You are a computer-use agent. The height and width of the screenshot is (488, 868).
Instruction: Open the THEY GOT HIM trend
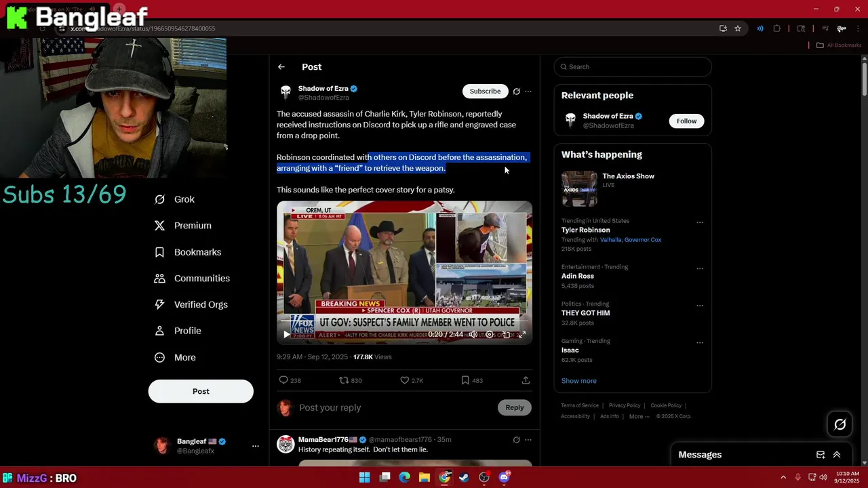click(x=586, y=313)
